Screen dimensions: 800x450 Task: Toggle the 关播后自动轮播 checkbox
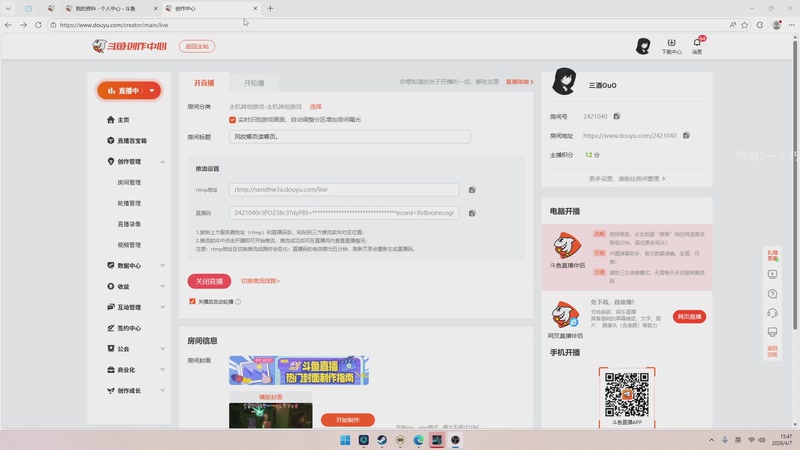click(x=192, y=302)
